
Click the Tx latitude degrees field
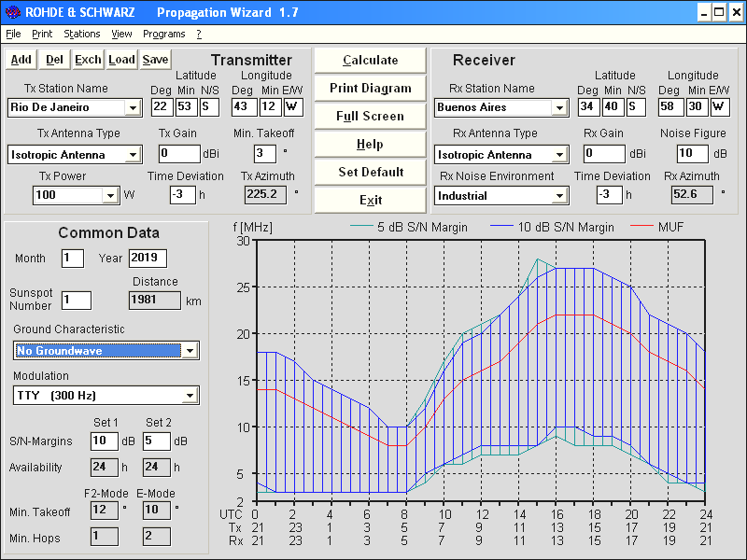pos(162,107)
